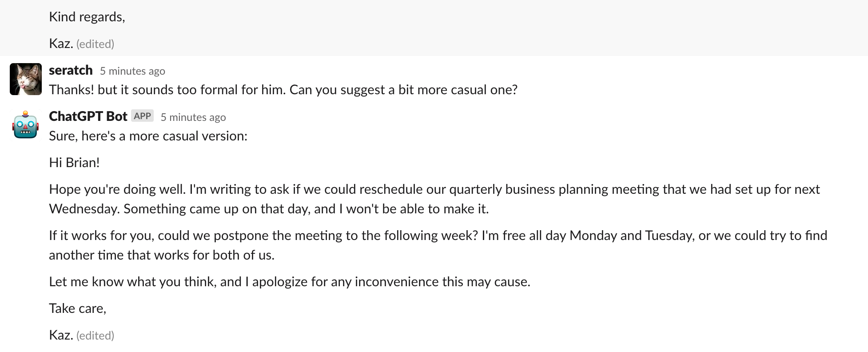Open the seratch username profile link
This screenshot has height=352, width=868.
(71, 70)
